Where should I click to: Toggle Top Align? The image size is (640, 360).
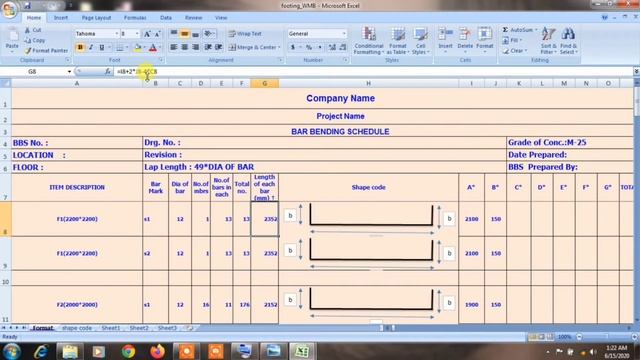[174, 33]
